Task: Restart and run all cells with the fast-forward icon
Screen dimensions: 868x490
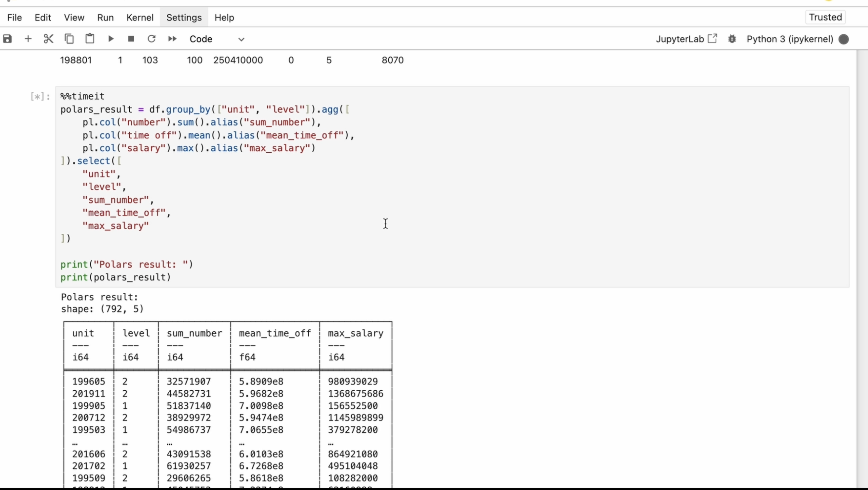Action: point(172,39)
